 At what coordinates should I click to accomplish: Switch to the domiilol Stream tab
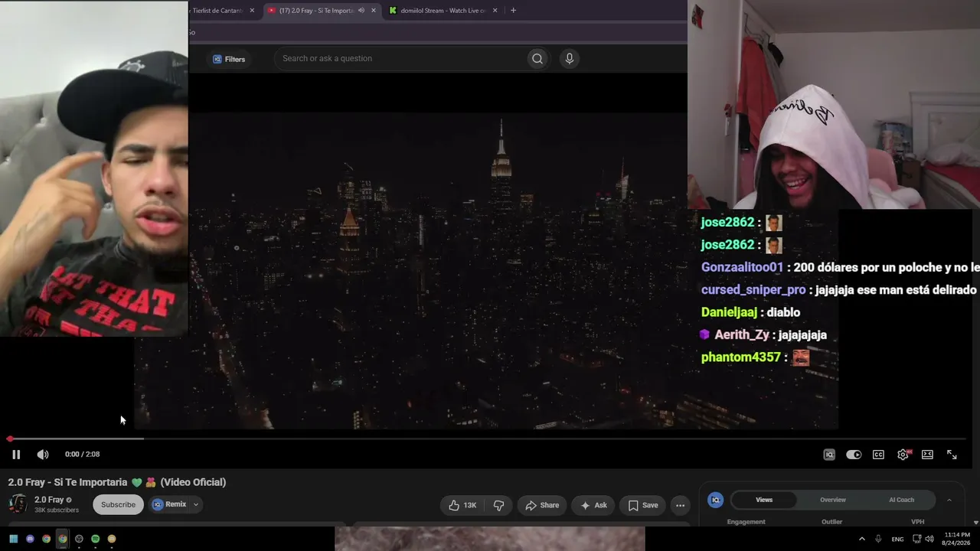point(442,11)
